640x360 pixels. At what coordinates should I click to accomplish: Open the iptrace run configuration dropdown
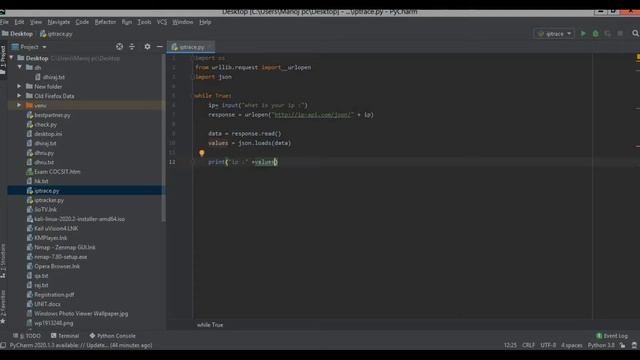click(x=554, y=33)
